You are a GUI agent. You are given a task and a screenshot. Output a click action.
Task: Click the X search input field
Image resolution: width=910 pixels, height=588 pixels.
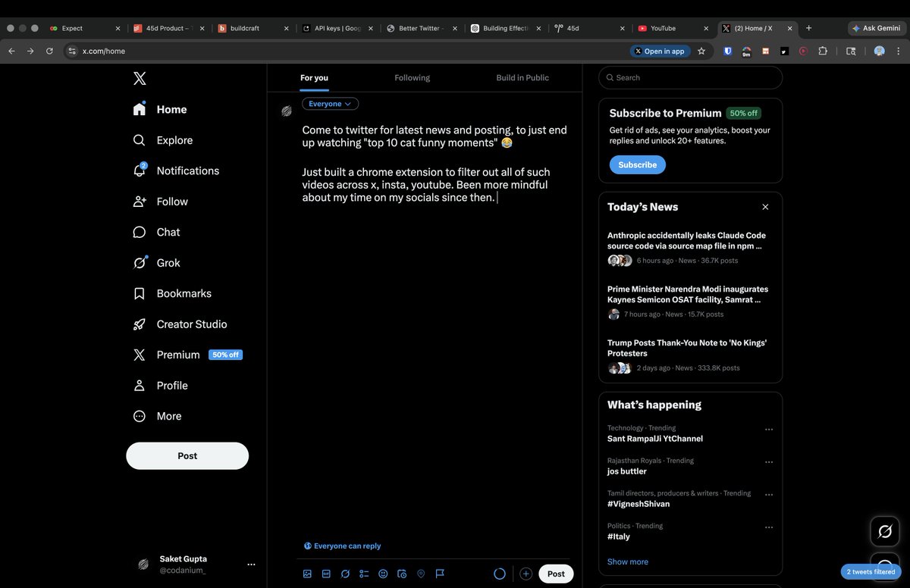tap(690, 77)
